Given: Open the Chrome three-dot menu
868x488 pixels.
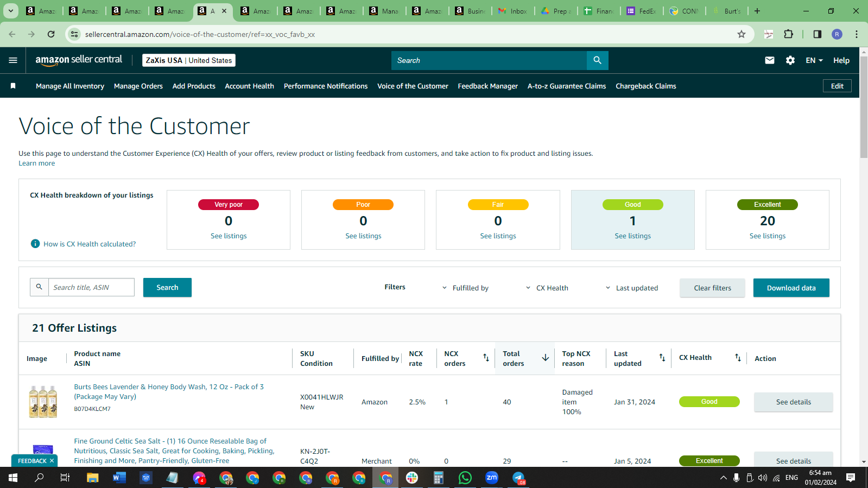Looking at the screenshot, I should 857,34.
